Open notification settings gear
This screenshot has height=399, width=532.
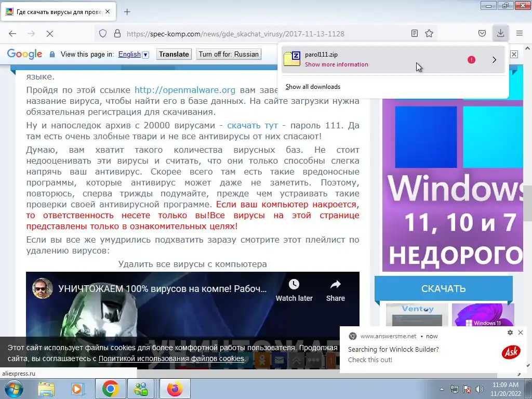[x=510, y=332]
